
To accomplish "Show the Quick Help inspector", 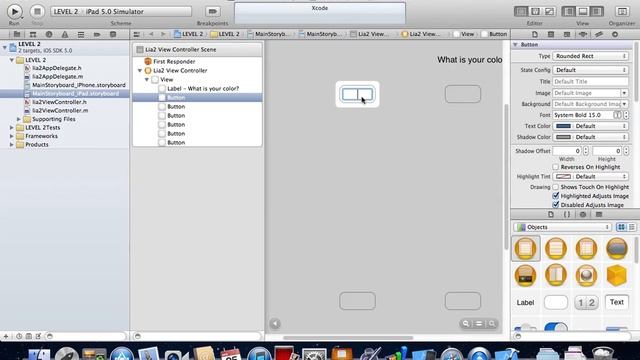I will point(551,34).
